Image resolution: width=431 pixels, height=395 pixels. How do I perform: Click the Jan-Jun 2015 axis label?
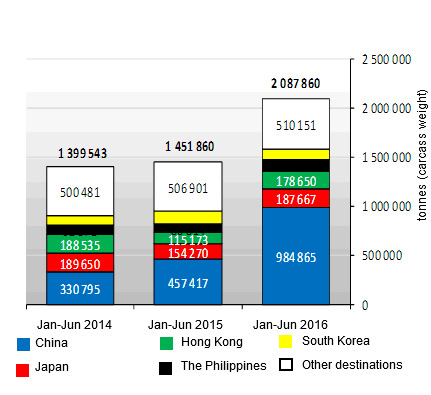point(185,325)
